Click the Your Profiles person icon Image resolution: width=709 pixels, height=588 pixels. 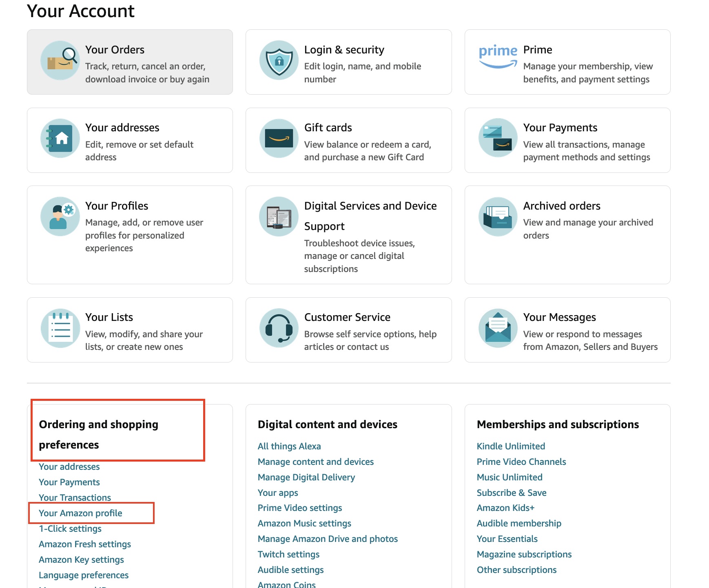pyautogui.click(x=60, y=217)
